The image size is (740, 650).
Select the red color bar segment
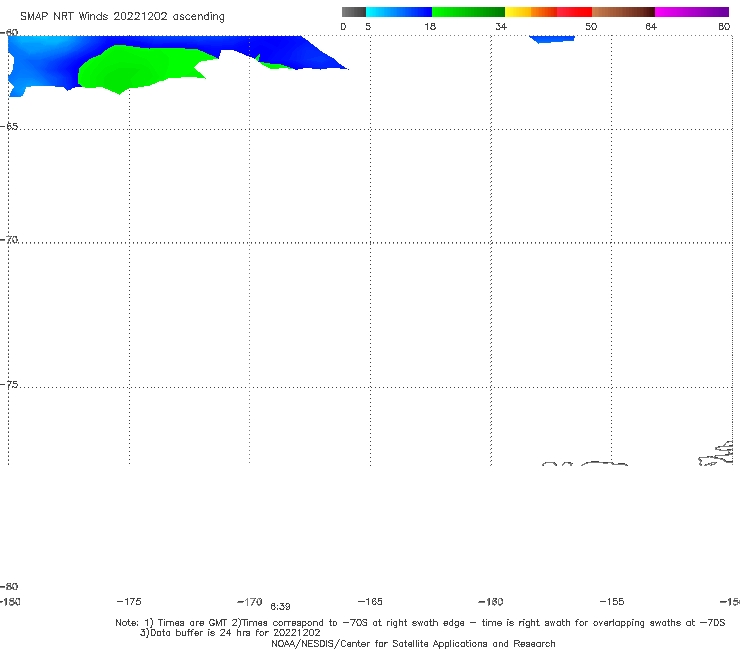574,12
